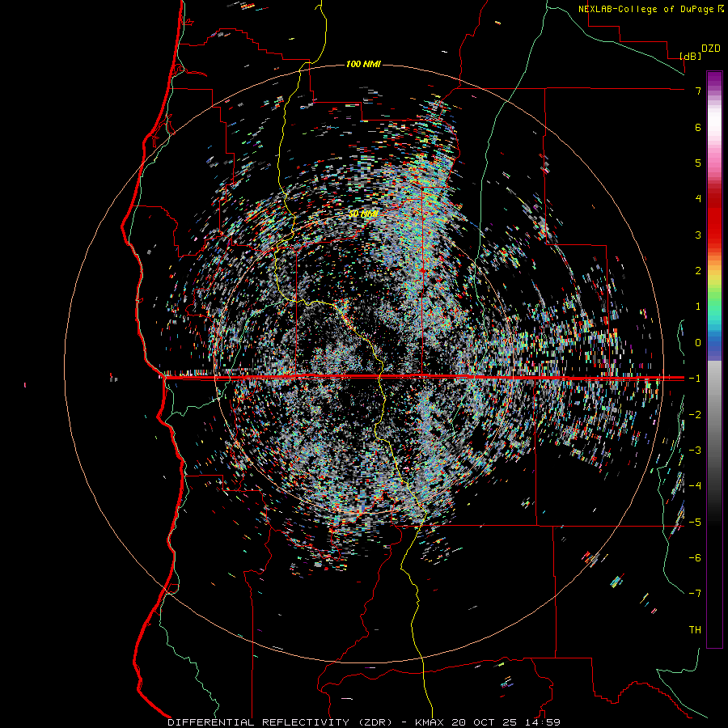728x728 pixels.
Task: Click the 0 value on the scale
Action: pos(698,343)
